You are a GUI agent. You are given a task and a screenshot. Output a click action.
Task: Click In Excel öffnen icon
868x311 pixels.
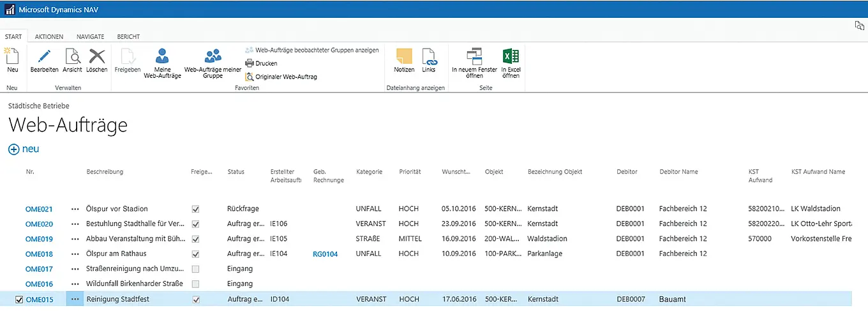click(x=511, y=56)
